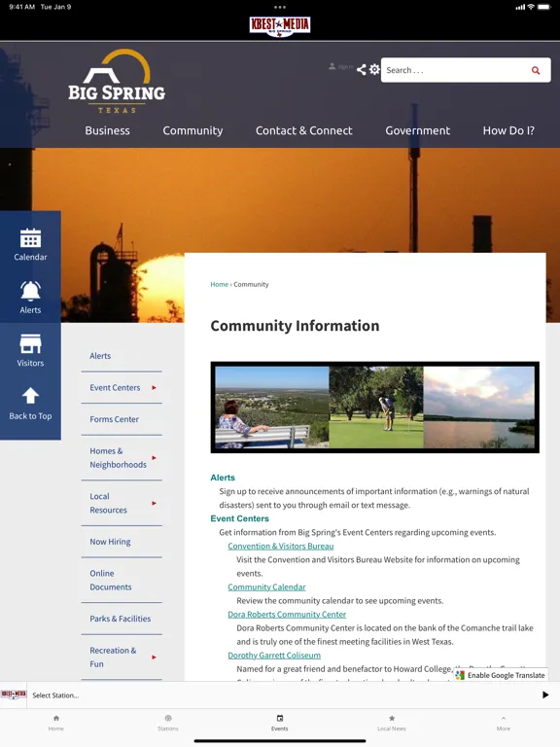The width and height of the screenshot is (560, 747).
Task: Tap the station logo in player bar
Action: pyautogui.click(x=14, y=694)
